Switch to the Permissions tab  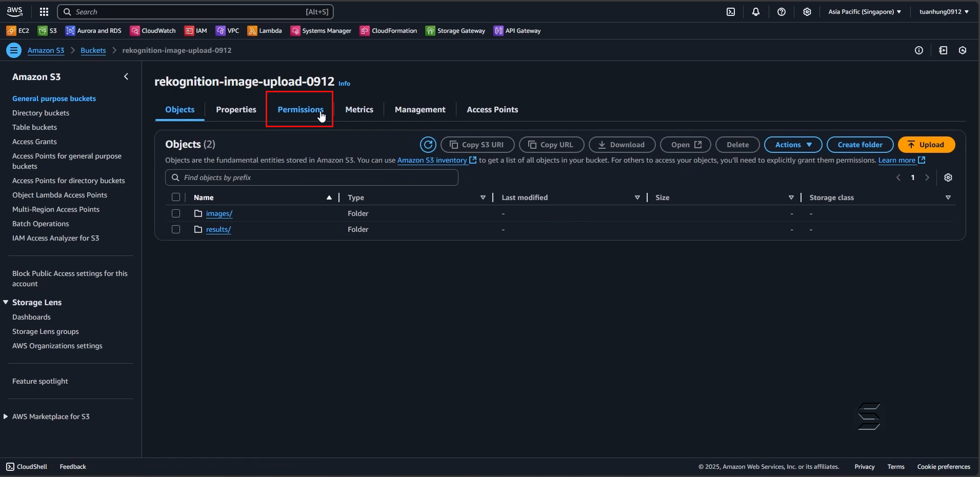tap(301, 110)
